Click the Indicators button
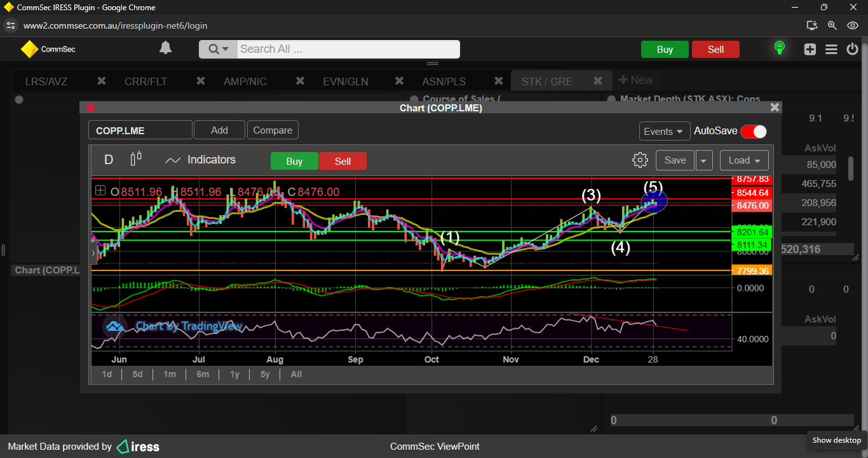Screen dimensions: 868x458 pyautogui.click(x=200, y=160)
